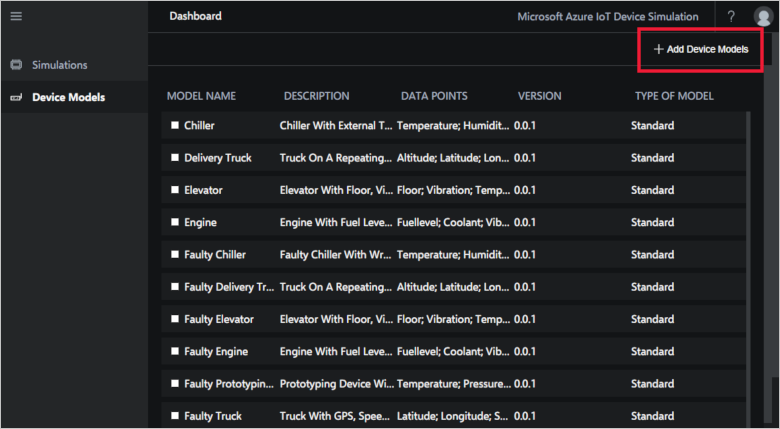Screen dimensions: 780x429
Task: Click the Device Models sidebar icon
Action: click(16, 98)
